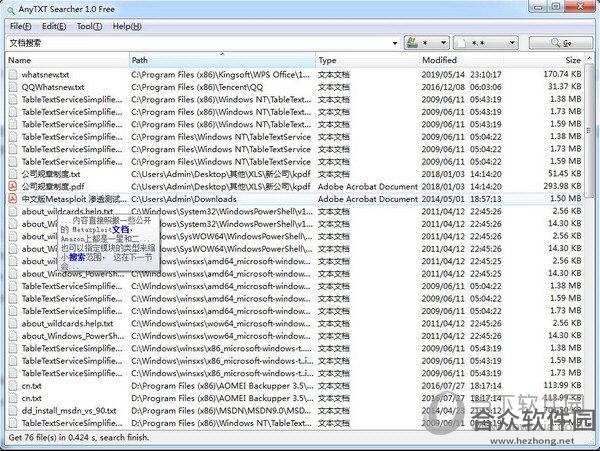Click the path C:\Users\Admin\Downloads
The height and width of the screenshot is (451, 600).
coord(184,199)
